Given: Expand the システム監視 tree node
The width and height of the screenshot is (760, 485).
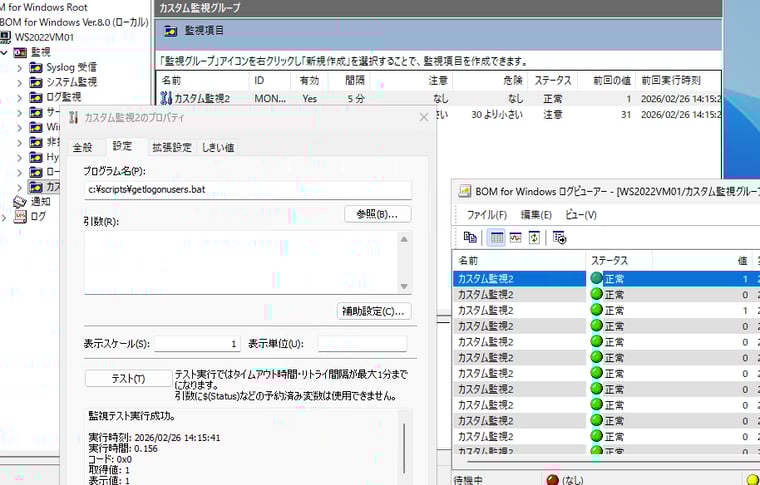Looking at the screenshot, I should (x=19, y=83).
